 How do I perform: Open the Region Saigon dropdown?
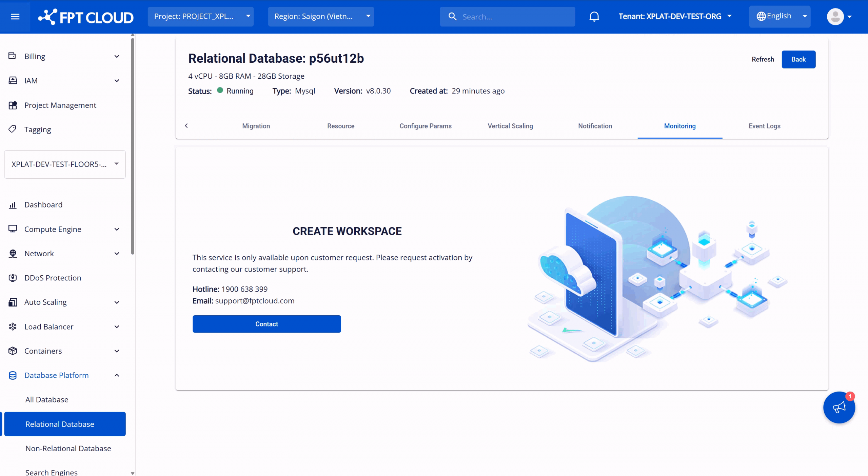320,16
